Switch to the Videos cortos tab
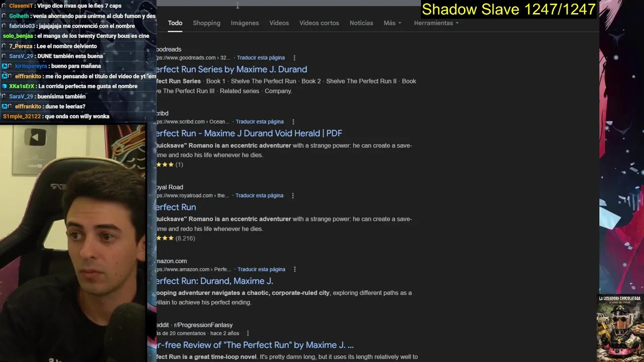The height and width of the screenshot is (362, 644). point(319,23)
